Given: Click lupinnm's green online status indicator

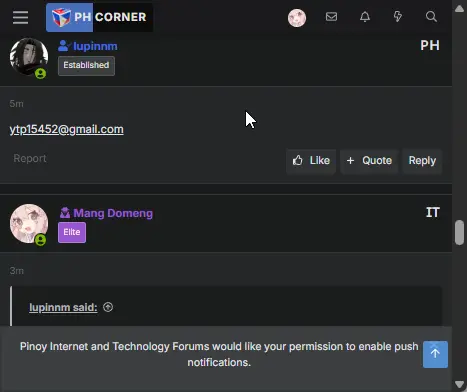Looking at the screenshot, I should click(x=41, y=73).
